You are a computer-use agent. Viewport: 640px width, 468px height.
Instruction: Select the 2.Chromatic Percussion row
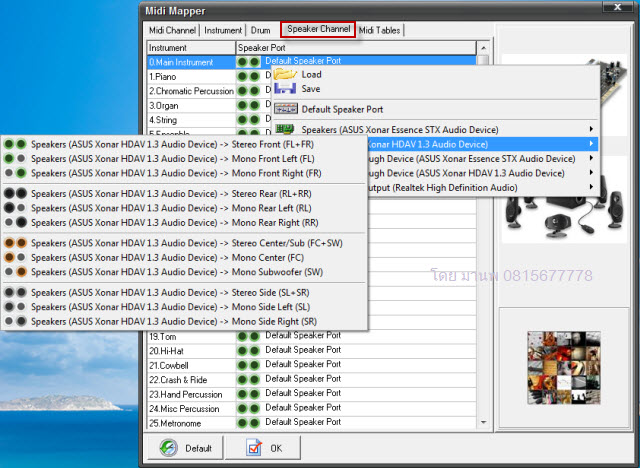point(311,91)
